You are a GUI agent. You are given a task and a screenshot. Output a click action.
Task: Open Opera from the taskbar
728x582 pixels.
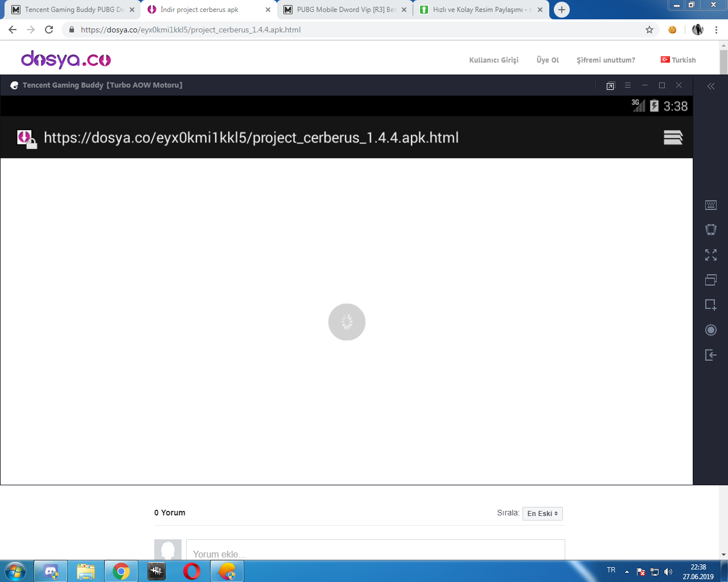pos(192,571)
